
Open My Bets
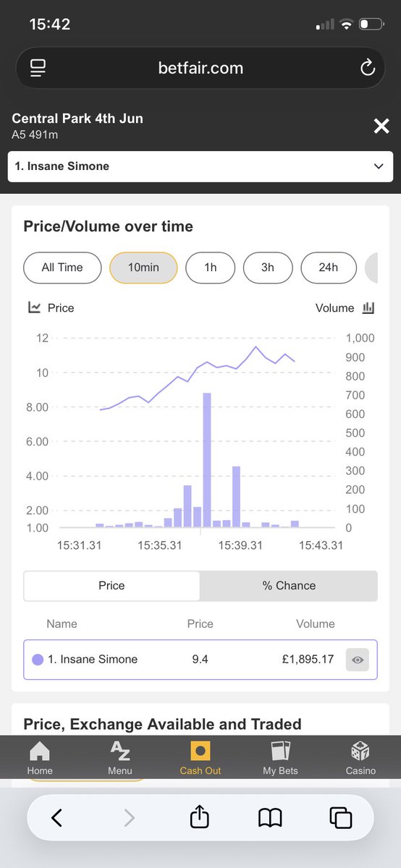coord(280,757)
